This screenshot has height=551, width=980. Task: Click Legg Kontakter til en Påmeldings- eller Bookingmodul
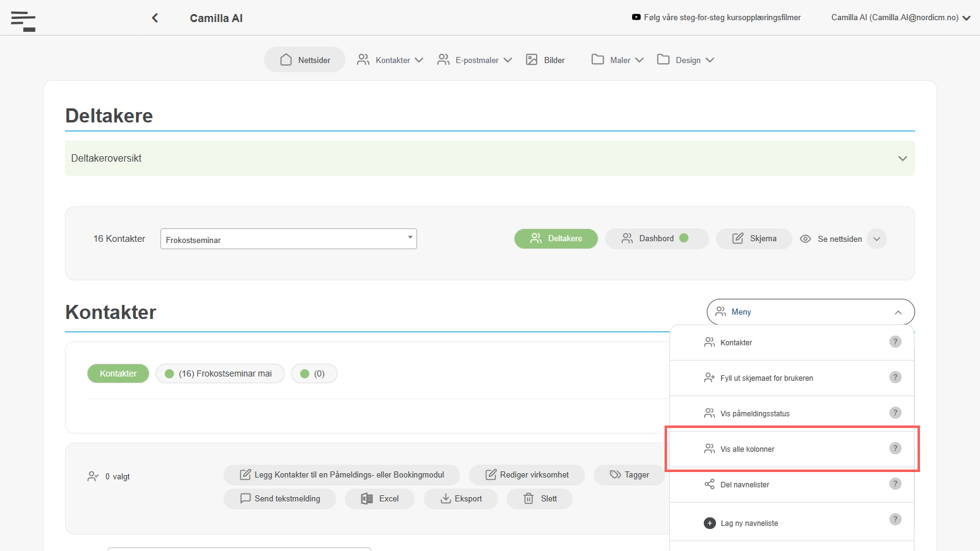[342, 474]
